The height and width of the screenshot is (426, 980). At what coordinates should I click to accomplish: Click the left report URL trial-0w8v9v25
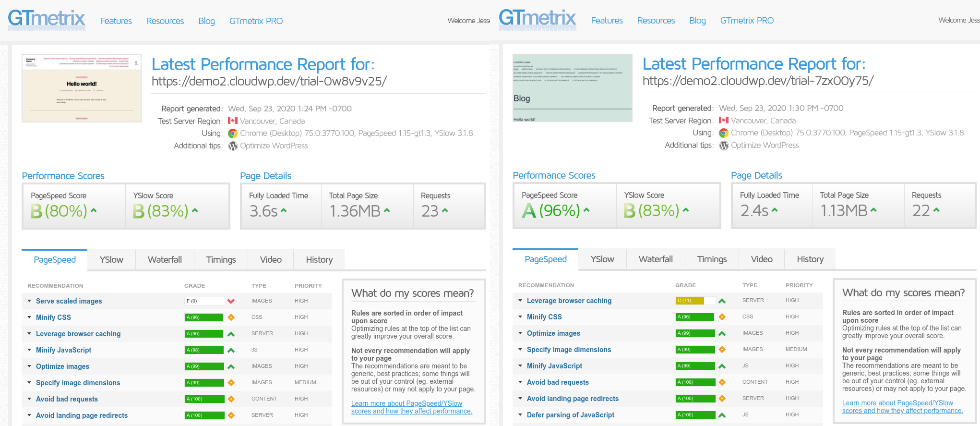click(x=269, y=81)
